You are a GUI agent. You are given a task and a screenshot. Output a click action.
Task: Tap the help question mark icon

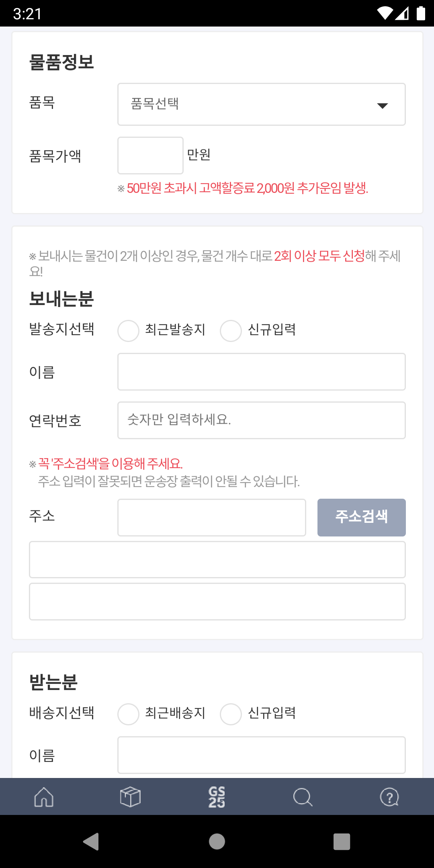[389, 797]
